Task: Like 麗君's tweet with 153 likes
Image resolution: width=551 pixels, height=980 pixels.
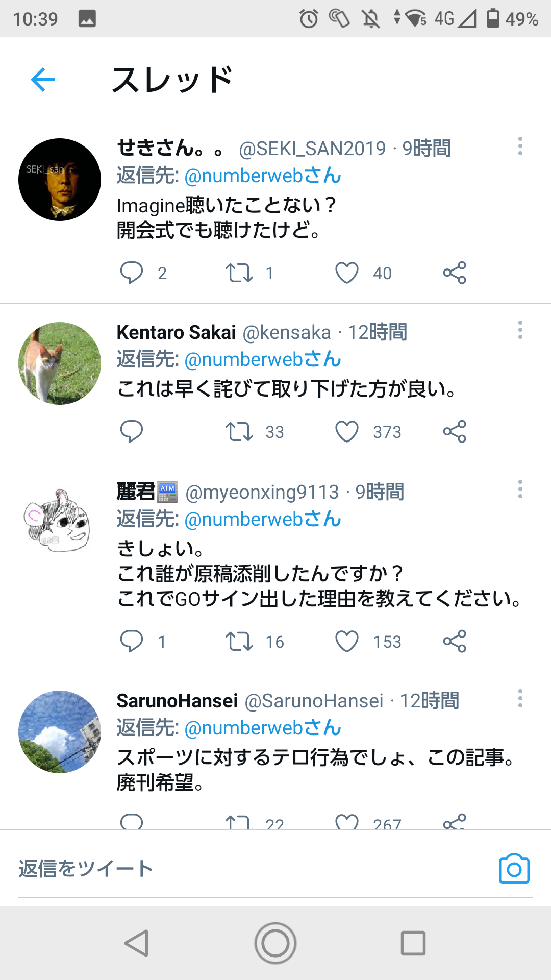Action: click(347, 641)
